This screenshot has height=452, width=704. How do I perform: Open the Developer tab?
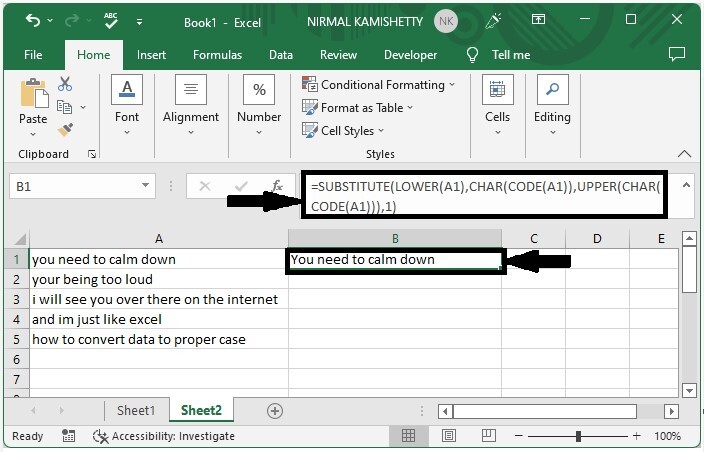click(x=410, y=55)
